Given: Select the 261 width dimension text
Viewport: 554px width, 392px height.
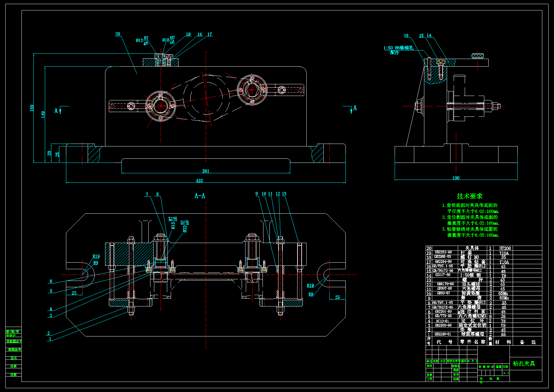Looking at the screenshot, I should click(x=206, y=171).
